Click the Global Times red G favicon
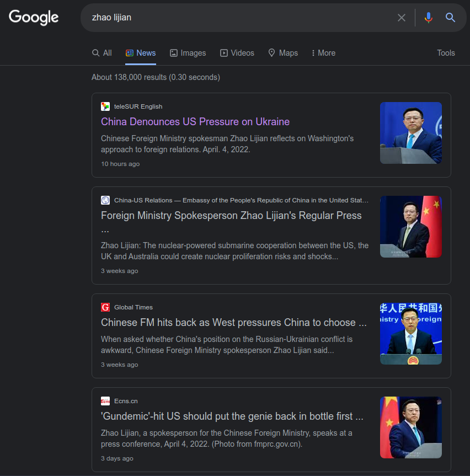 coord(105,307)
